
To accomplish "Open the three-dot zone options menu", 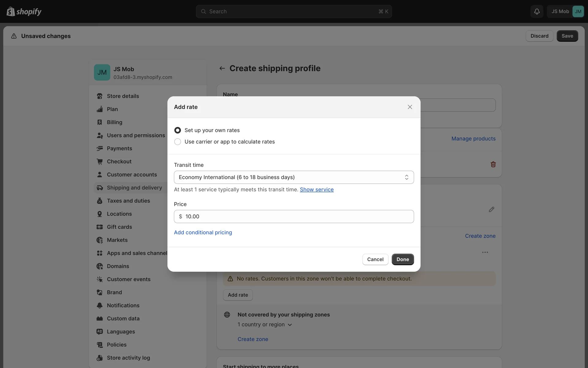I will (x=485, y=252).
